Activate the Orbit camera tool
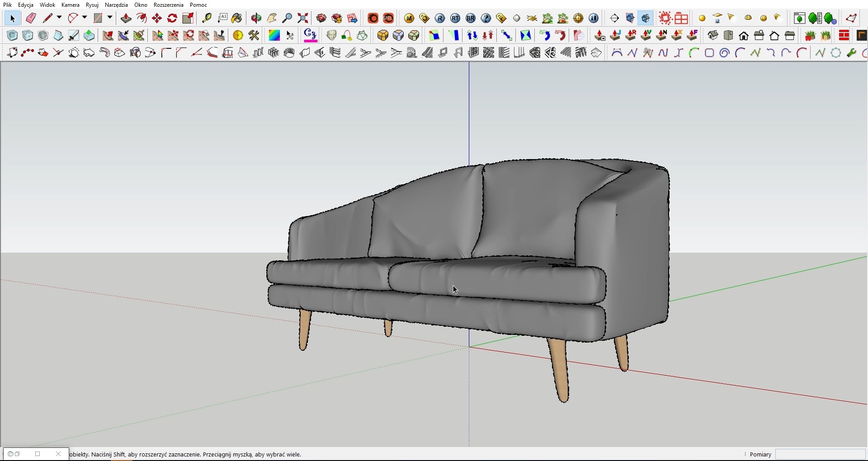 (256, 18)
